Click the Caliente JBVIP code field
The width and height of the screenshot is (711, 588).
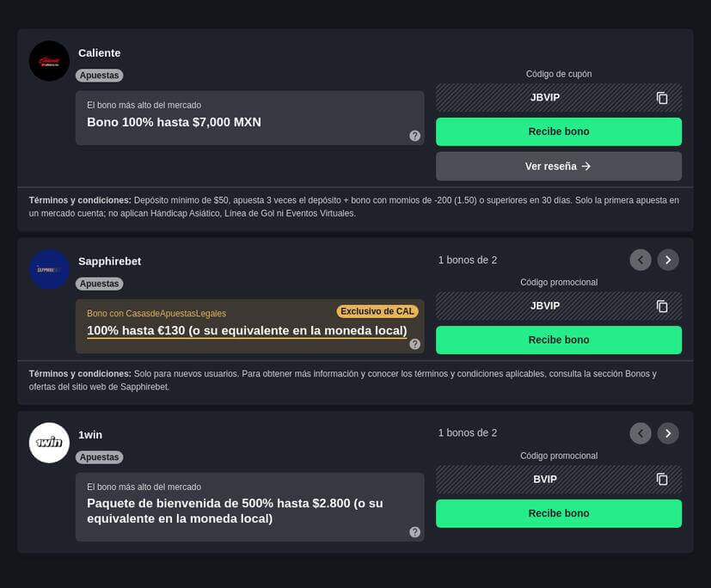(x=559, y=97)
